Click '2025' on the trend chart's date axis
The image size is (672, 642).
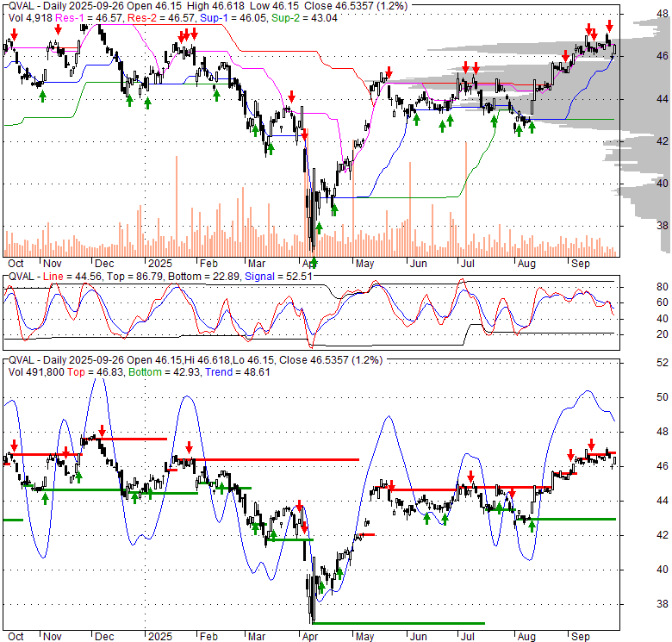160,637
